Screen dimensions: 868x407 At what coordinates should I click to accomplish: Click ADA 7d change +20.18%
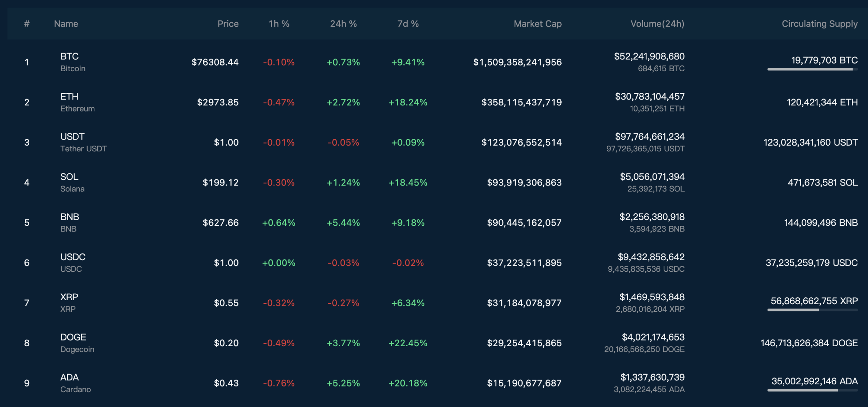(408, 383)
